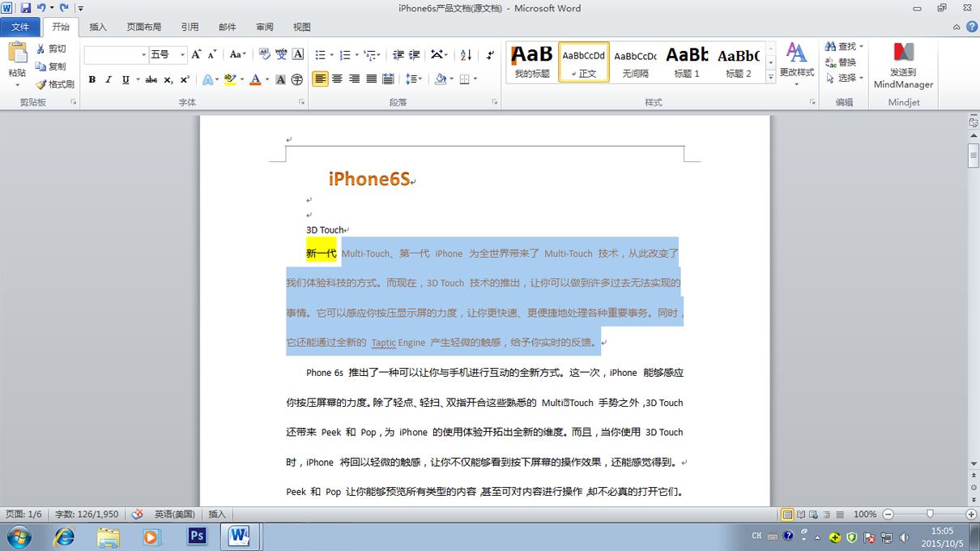Activate the 格式刷 format painter
This screenshot has width=980, height=551.
tap(55, 84)
